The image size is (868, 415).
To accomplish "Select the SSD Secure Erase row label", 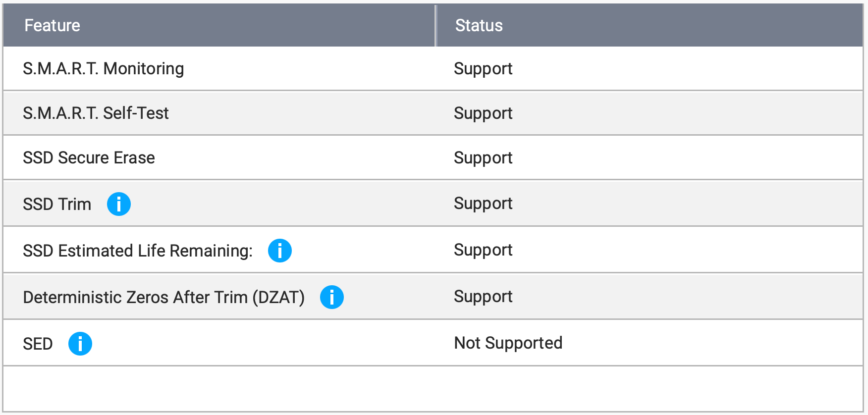I will coord(89,157).
